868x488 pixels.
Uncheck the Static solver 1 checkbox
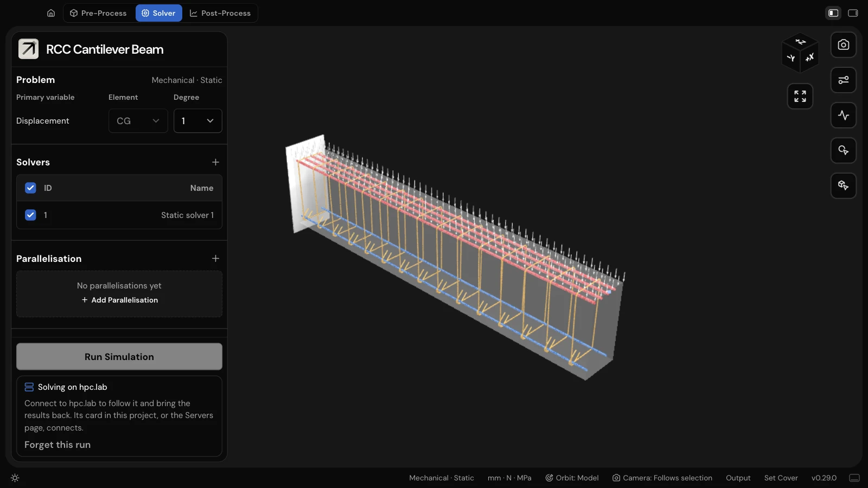(x=30, y=215)
